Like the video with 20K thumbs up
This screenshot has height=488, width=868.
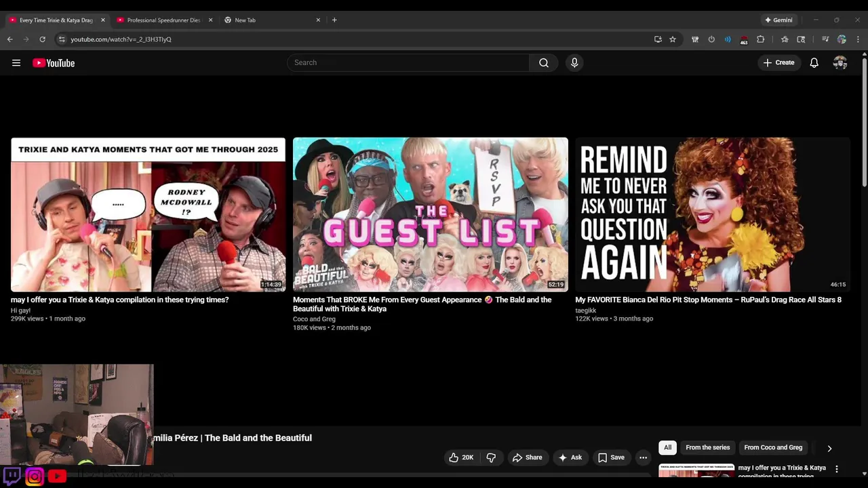(461, 457)
